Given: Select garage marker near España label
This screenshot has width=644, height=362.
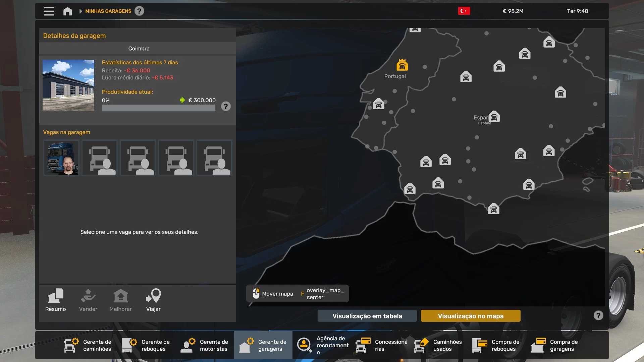Looking at the screenshot, I should [x=494, y=117].
